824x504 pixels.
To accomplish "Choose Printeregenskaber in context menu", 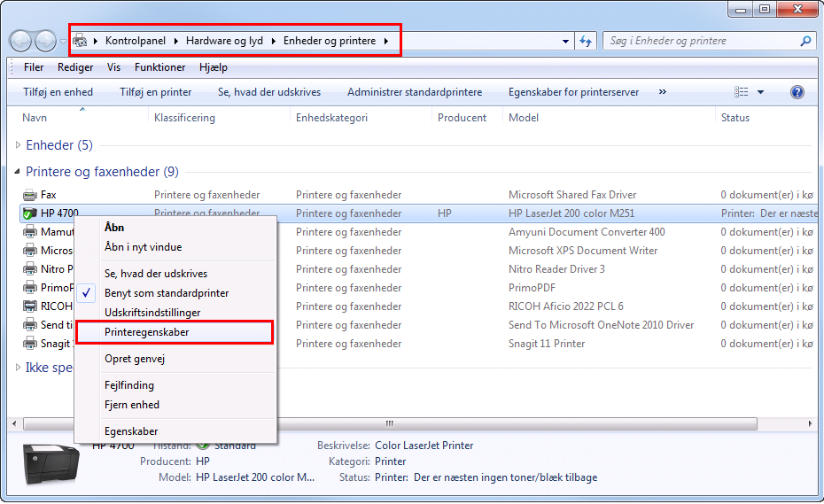I will pyautogui.click(x=175, y=332).
